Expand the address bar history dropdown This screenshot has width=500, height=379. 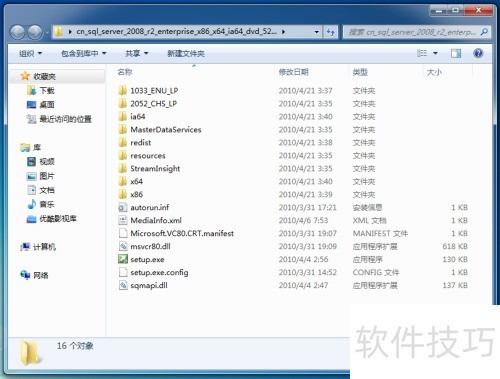317,32
